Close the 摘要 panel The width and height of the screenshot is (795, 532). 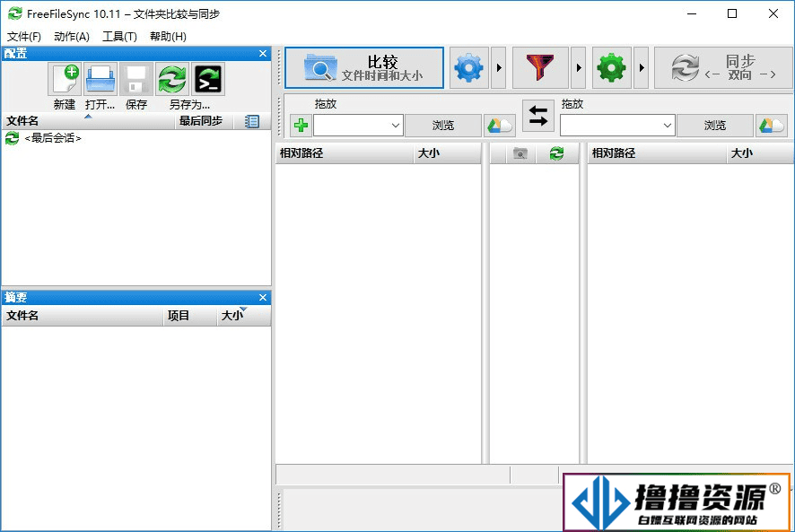click(x=263, y=297)
